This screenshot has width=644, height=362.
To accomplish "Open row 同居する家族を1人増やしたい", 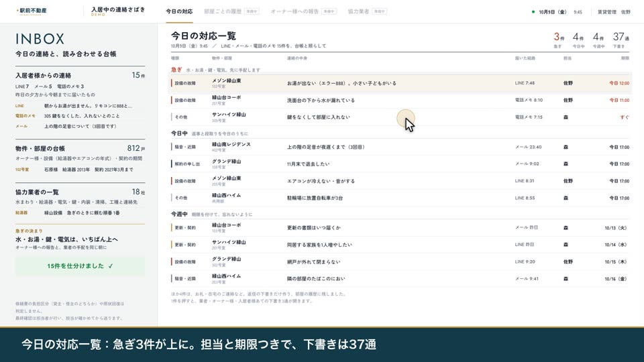I will (400, 245).
